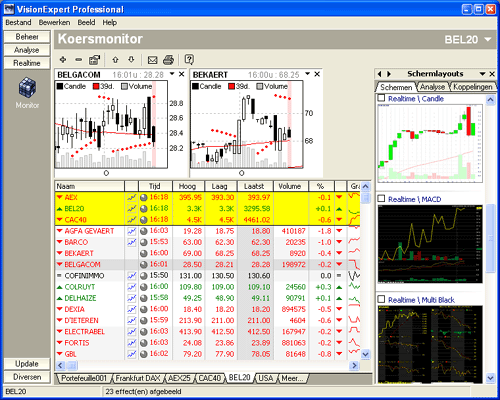Switch to the Frankfurt DAX tab
The height and width of the screenshot is (400, 500).
point(138,378)
